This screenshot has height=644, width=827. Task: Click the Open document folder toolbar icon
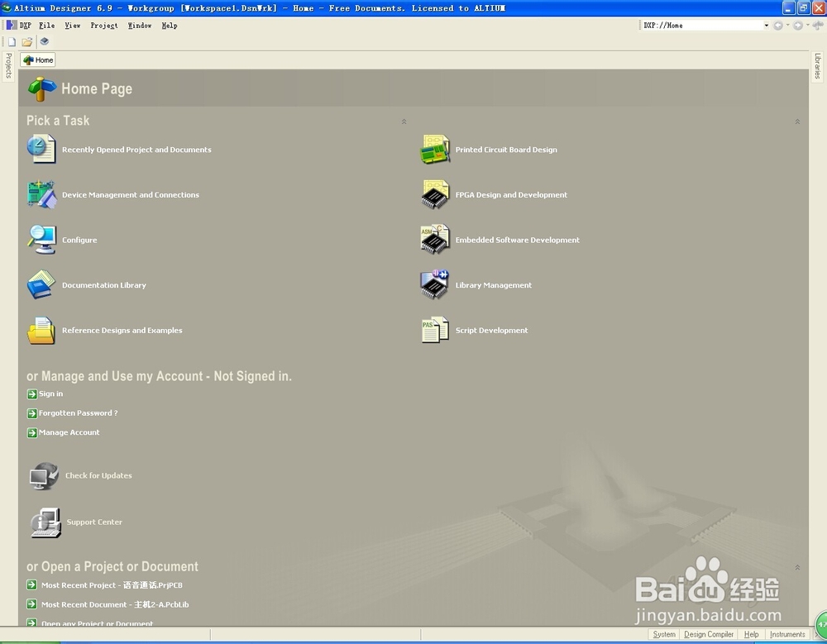tap(27, 41)
